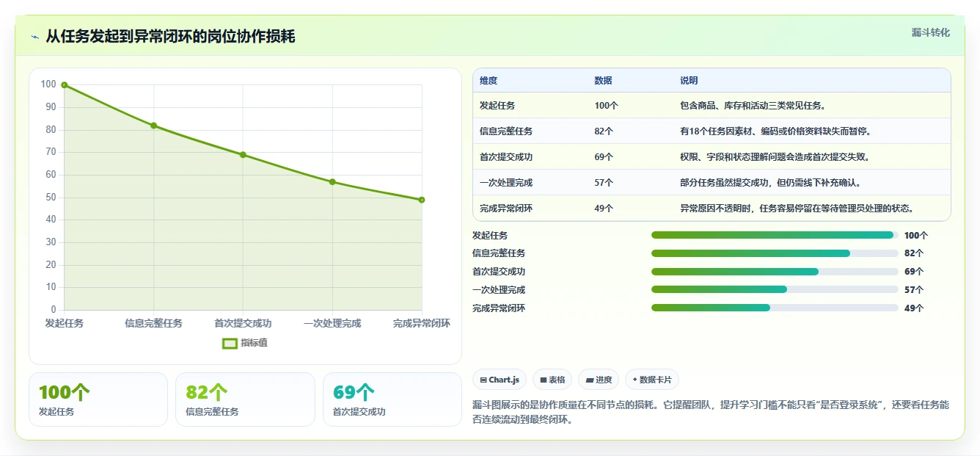Click the 首次提交成功 progress bar
This screenshot has width=980, height=456.
coord(775,272)
